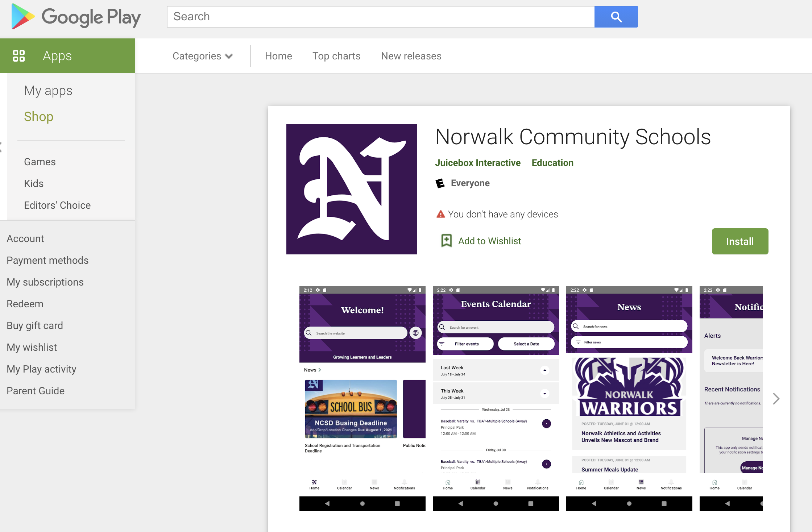The image size is (812, 532).
Task: Click the red warning triangle icon
Action: pos(440,214)
